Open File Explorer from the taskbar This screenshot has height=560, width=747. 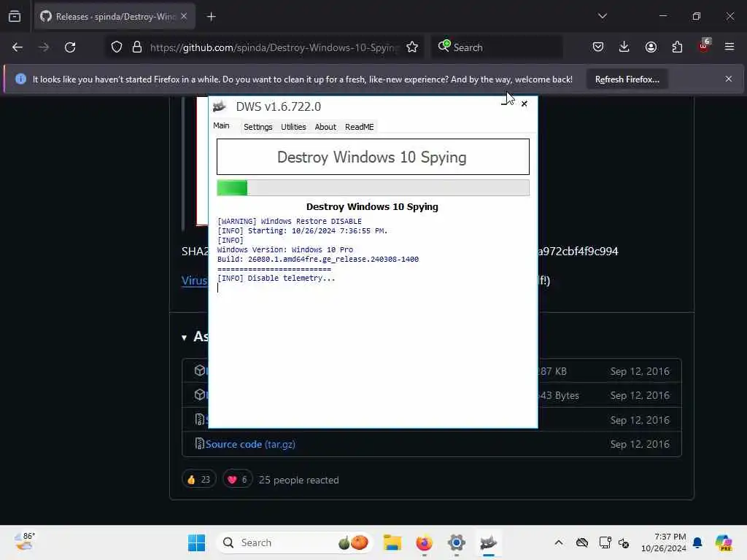[x=392, y=542]
